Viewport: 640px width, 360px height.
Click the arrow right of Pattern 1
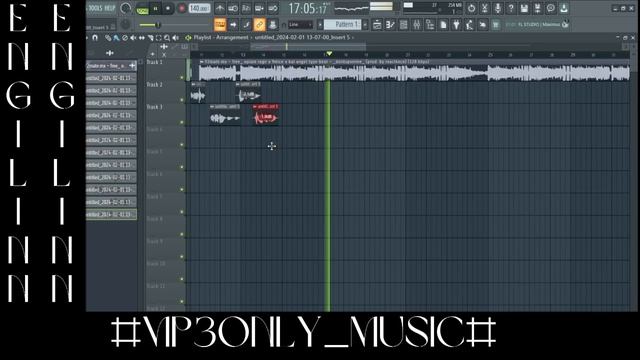point(365,25)
